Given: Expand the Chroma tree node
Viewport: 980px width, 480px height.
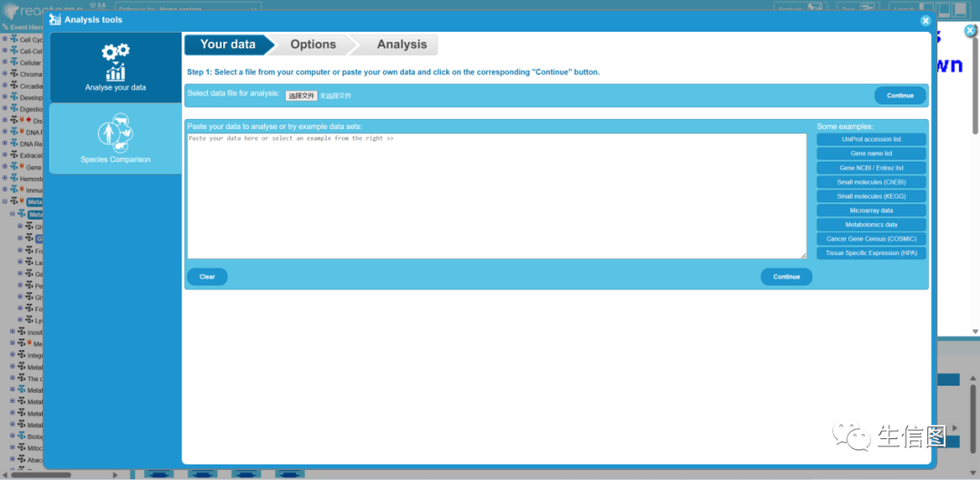Looking at the screenshot, I should 5,73.
